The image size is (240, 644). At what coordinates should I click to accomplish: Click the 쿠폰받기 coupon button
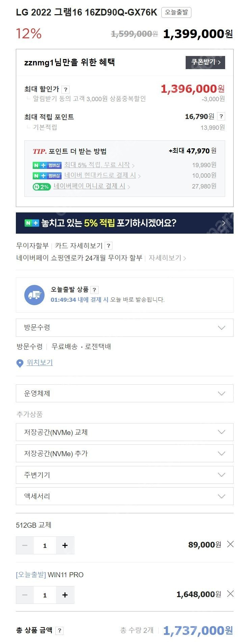tap(205, 62)
